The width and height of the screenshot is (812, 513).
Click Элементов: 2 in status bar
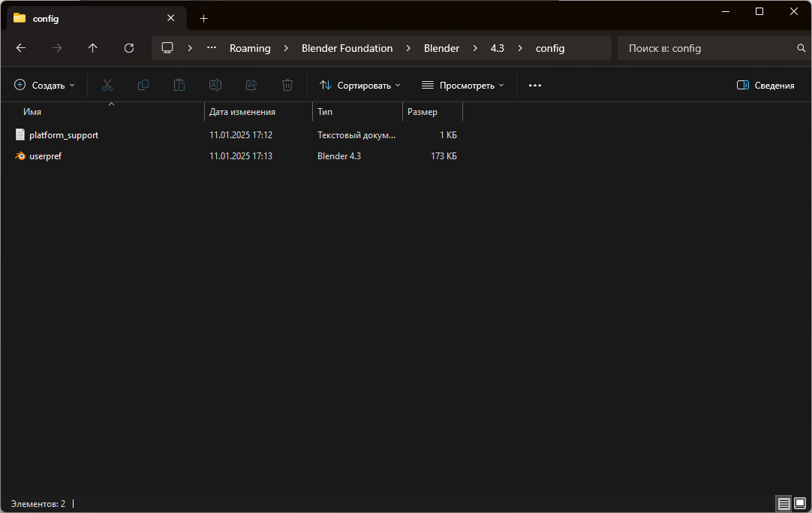38,504
